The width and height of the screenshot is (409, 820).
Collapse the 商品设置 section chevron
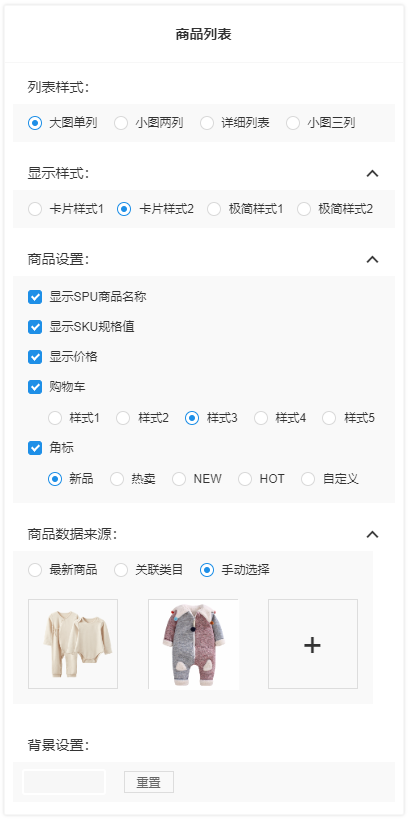coord(372,259)
